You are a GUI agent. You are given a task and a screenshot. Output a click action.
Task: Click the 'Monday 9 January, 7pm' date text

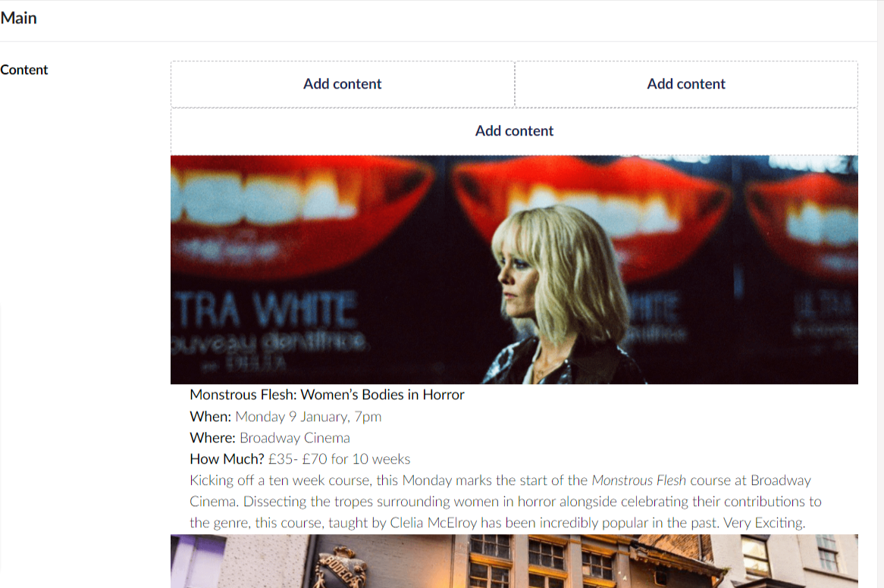308,417
